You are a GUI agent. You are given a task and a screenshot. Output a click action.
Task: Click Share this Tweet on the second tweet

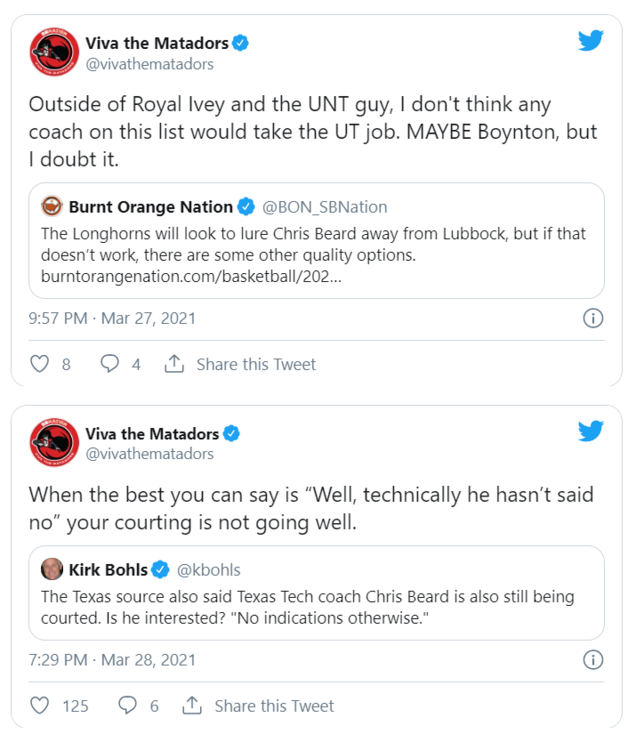pos(274,705)
